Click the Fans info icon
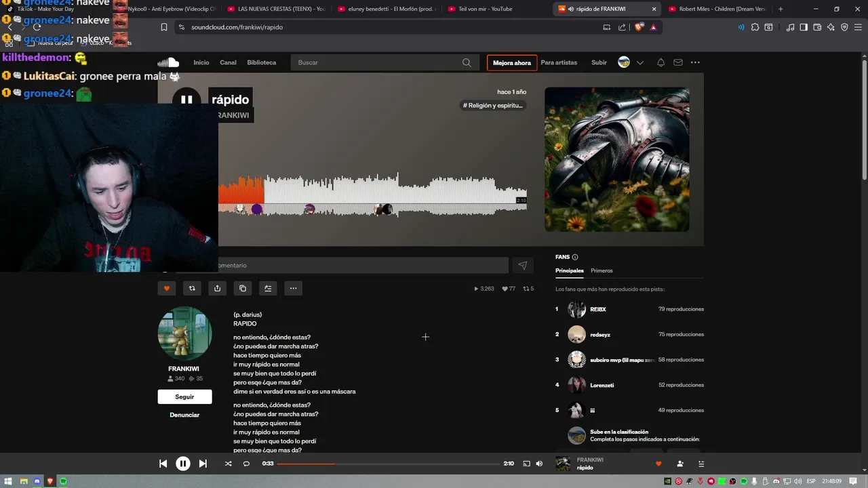 (575, 257)
